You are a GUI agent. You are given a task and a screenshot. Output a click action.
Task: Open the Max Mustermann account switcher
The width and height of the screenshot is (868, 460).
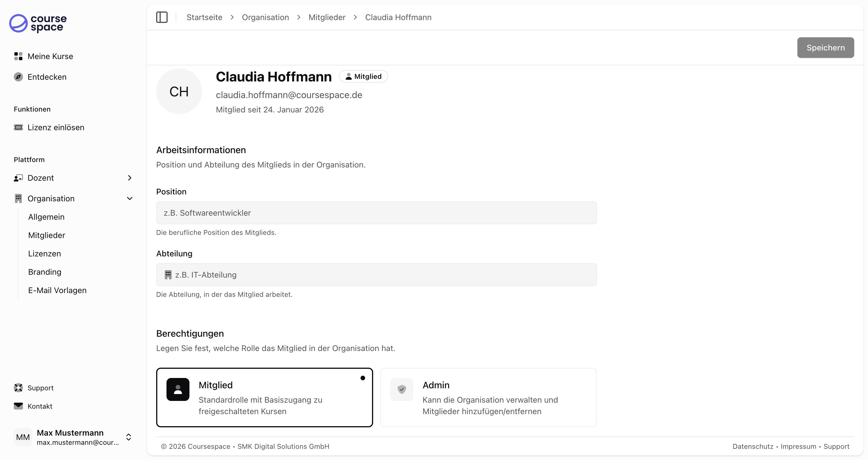click(128, 437)
